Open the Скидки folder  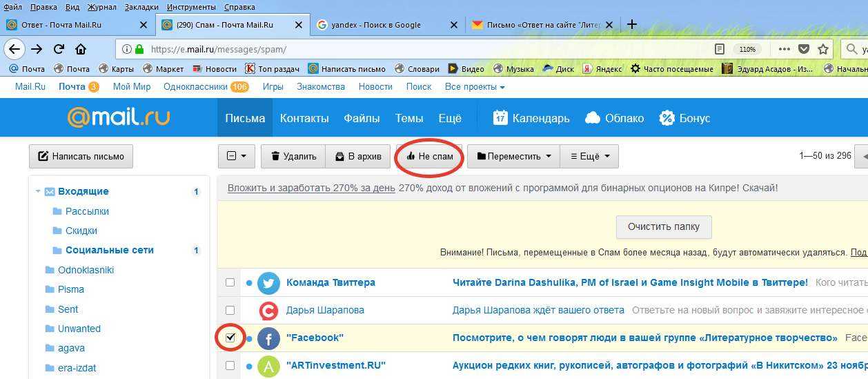pos(81,231)
